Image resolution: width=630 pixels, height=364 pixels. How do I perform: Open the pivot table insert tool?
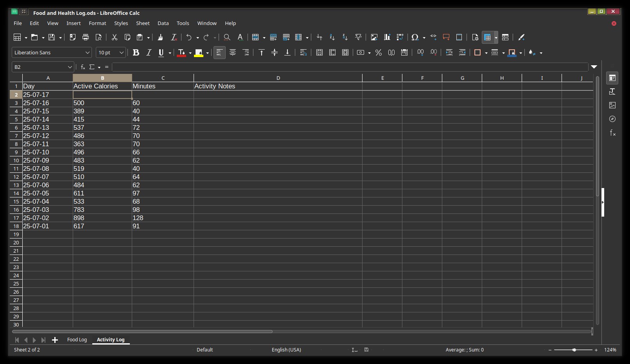pos(400,37)
